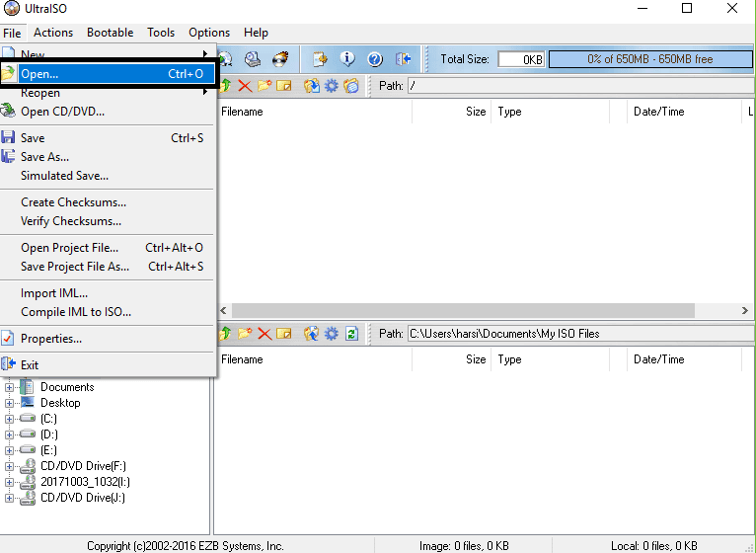
Task: Select the 20171003_1032(I:) drive label
Action: coord(85,482)
